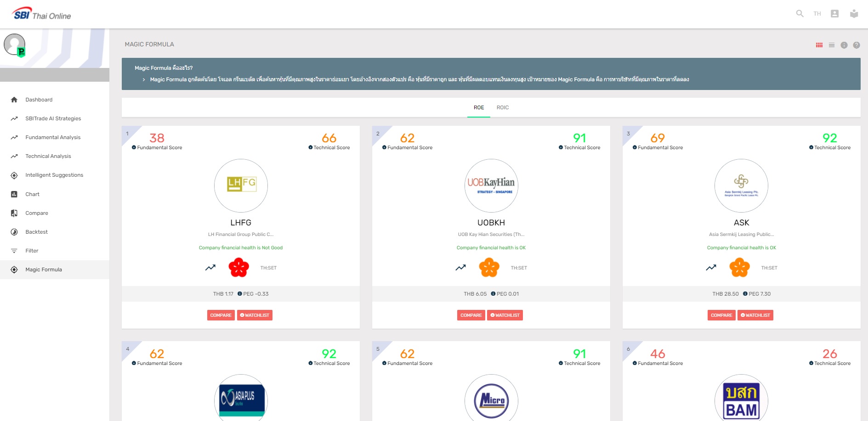The height and width of the screenshot is (421, 868).
Task: Open Compare page from the sidebar
Action: 54,213
